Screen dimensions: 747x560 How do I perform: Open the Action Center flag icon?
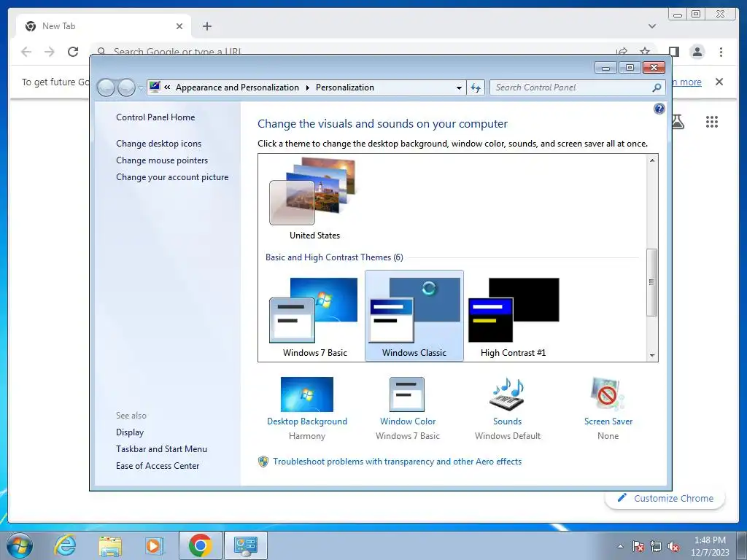point(638,546)
